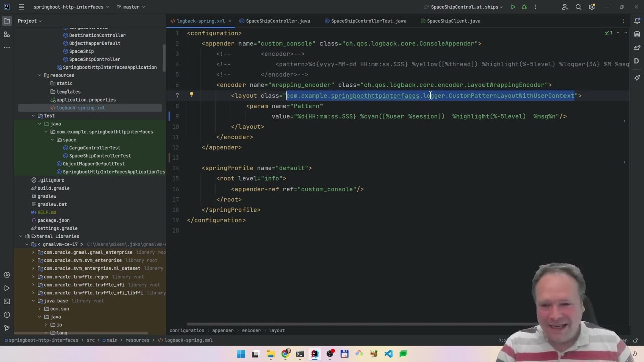
Task: Click the intention lightbulb on line 7
Action: 191,95
